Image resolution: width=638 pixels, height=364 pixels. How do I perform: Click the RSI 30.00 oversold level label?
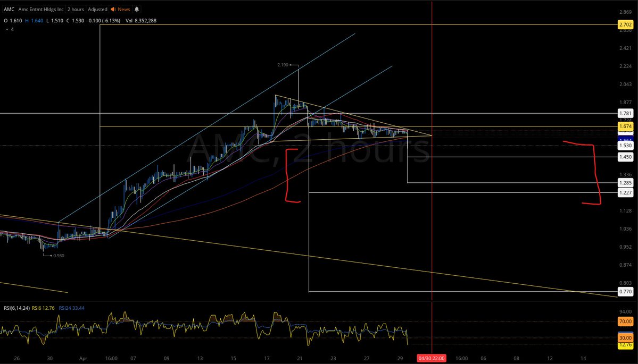pos(625,337)
